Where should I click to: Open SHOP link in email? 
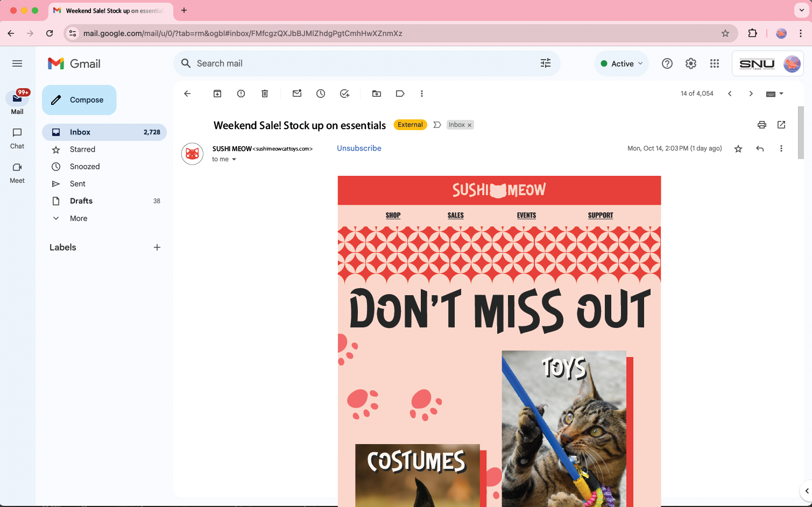pyautogui.click(x=393, y=215)
